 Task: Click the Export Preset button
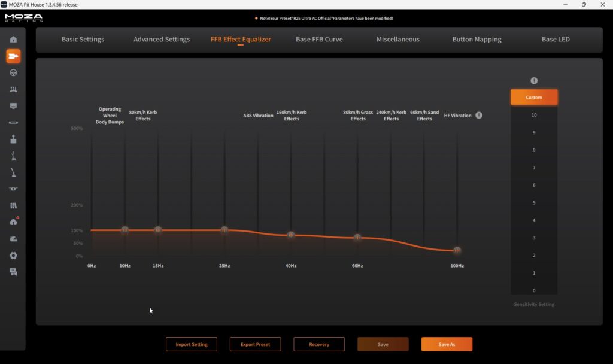tap(255, 344)
